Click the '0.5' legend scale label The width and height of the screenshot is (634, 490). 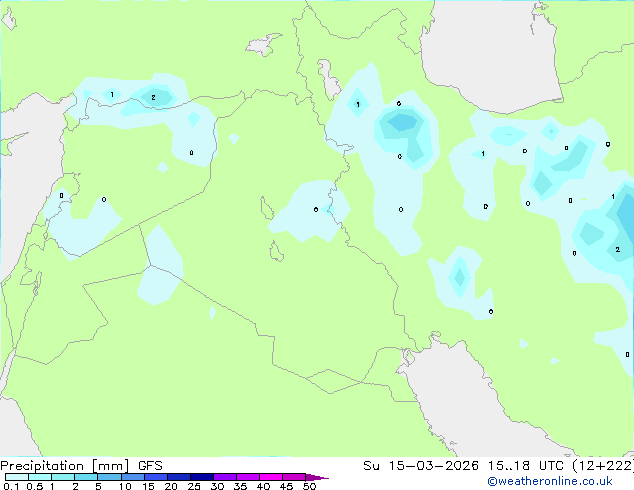tap(35, 486)
